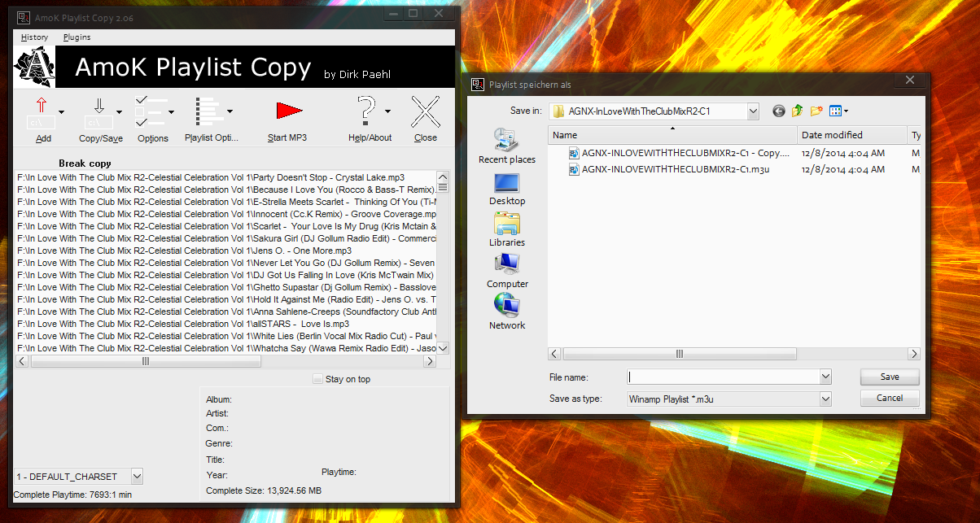The image size is (980, 523).
Task: Click the Add toolbar icon
Action: click(x=41, y=112)
